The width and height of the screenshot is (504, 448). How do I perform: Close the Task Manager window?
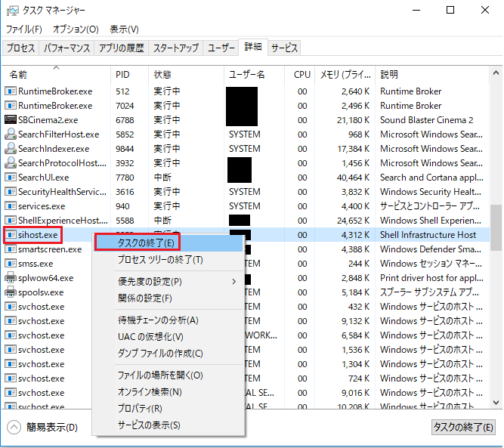point(484,11)
